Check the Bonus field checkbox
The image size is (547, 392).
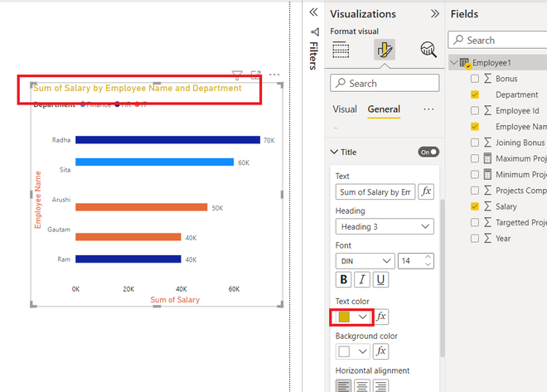pos(474,79)
